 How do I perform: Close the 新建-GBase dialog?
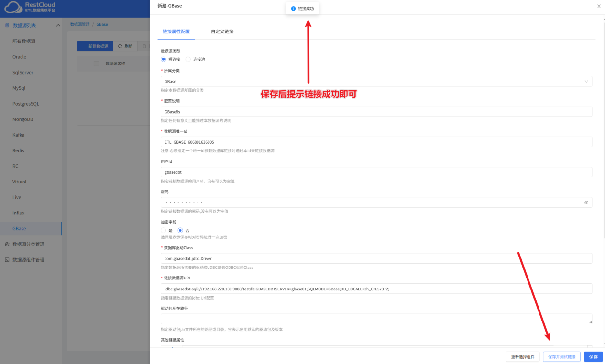(x=599, y=6)
